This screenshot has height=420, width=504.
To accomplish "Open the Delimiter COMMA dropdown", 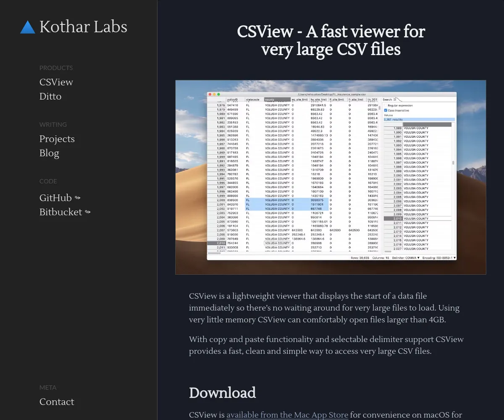I will [406, 258].
